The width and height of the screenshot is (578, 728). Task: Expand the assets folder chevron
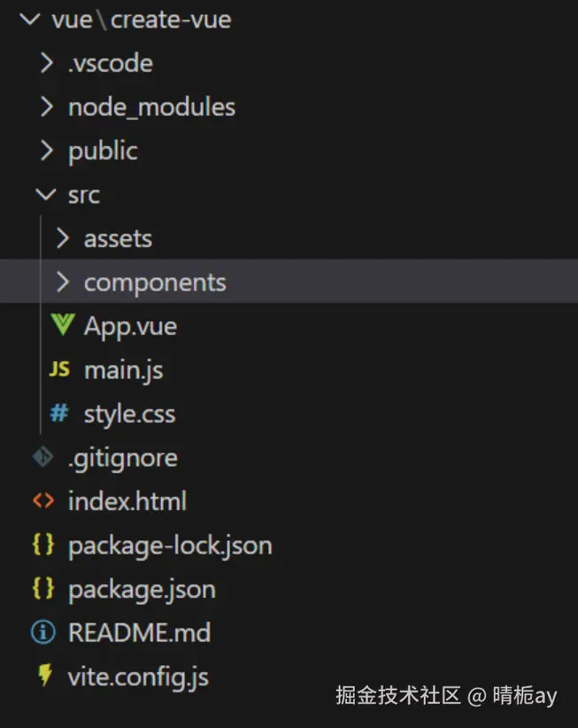(62, 238)
